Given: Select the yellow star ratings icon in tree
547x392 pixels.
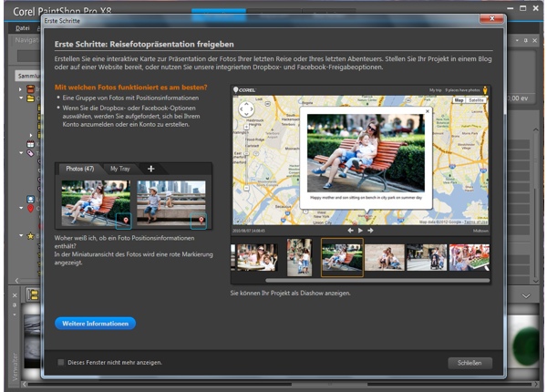Looking at the screenshot, I should click(31, 236).
